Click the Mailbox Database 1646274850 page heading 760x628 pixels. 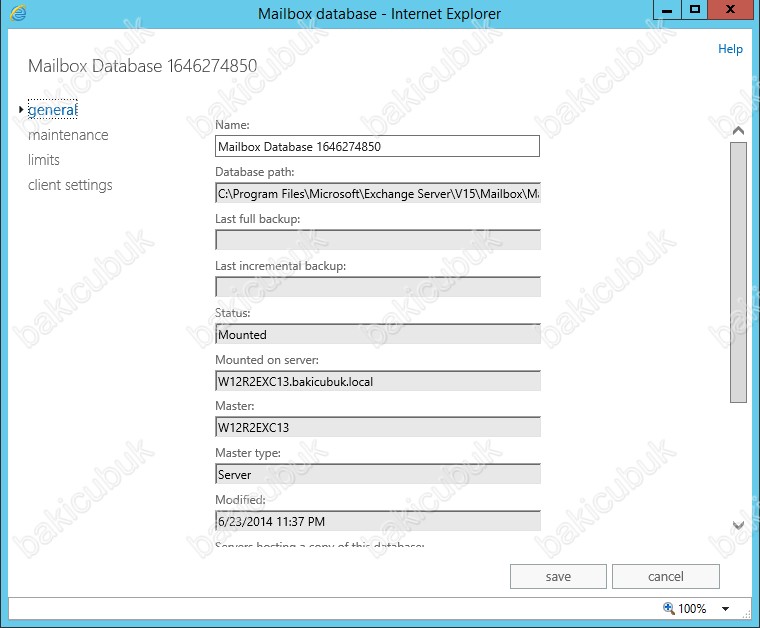142,66
